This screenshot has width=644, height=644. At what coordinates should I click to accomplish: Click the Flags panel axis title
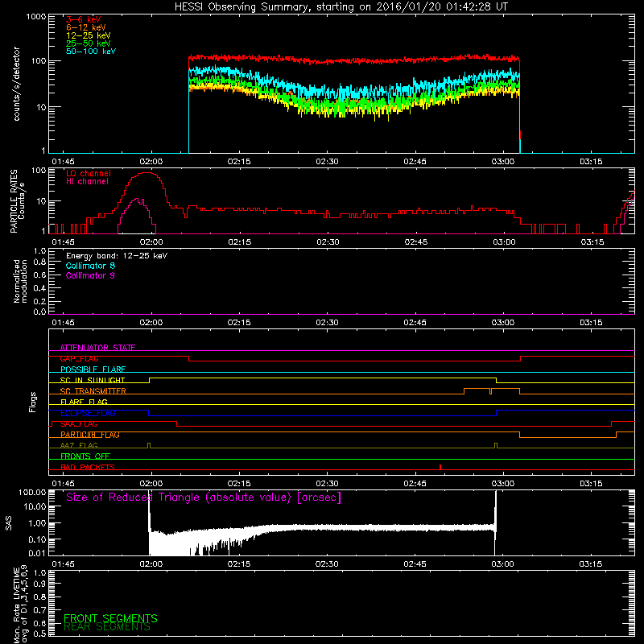[33, 402]
